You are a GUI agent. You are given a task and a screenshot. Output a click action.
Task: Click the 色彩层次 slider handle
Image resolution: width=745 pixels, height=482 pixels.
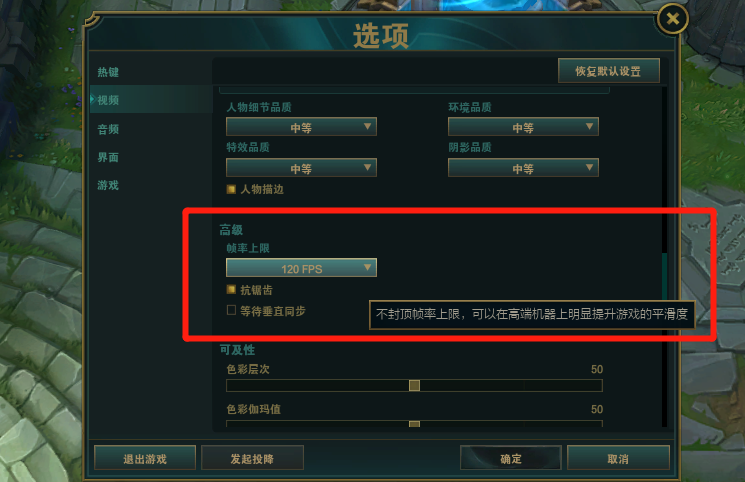point(414,386)
